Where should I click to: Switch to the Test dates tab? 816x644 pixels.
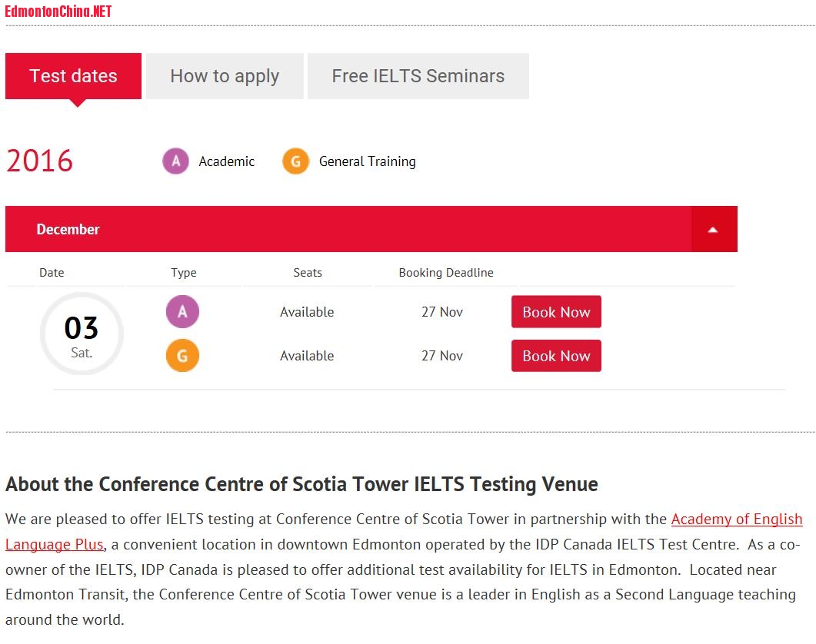click(73, 76)
